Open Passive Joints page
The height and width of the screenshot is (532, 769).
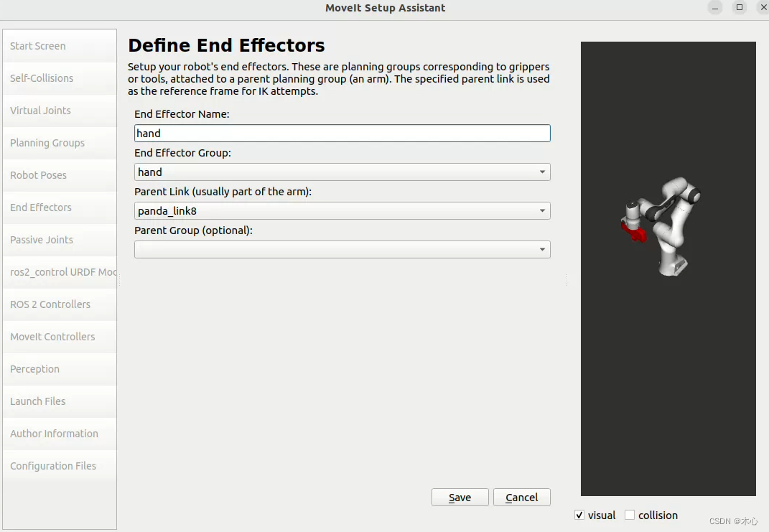[x=60, y=241]
